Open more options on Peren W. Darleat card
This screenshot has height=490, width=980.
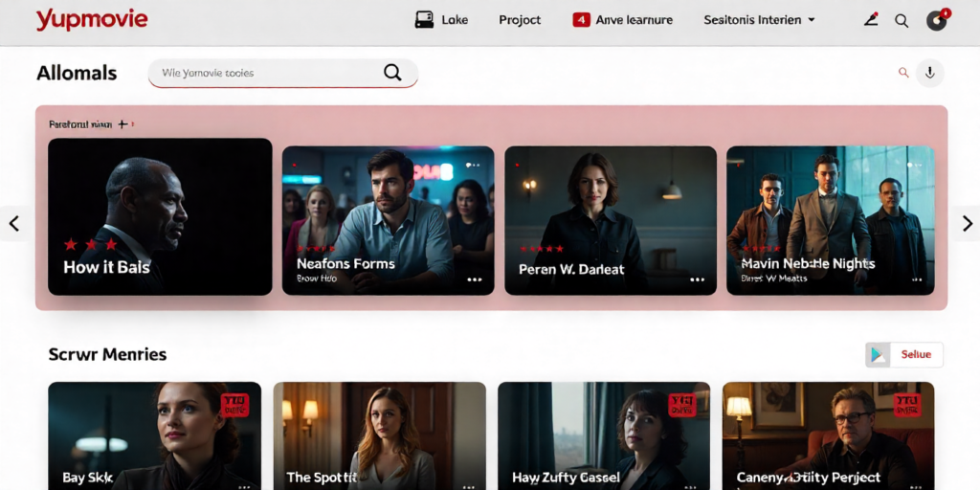pos(698,279)
